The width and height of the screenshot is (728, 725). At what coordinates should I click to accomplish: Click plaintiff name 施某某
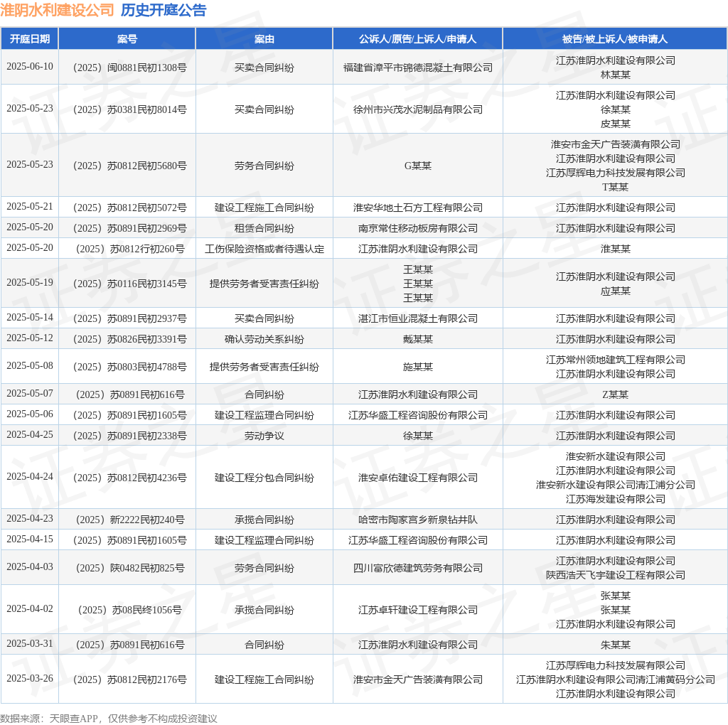[418, 367]
